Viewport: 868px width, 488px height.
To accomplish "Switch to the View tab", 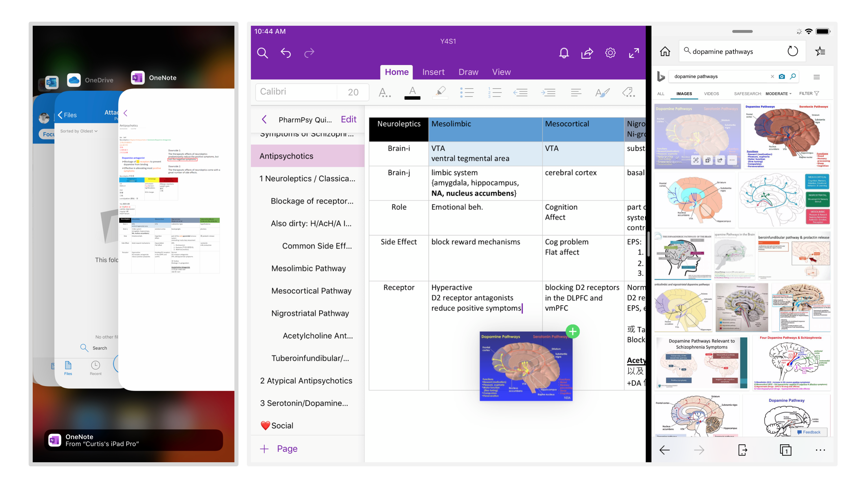I will [501, 72].
